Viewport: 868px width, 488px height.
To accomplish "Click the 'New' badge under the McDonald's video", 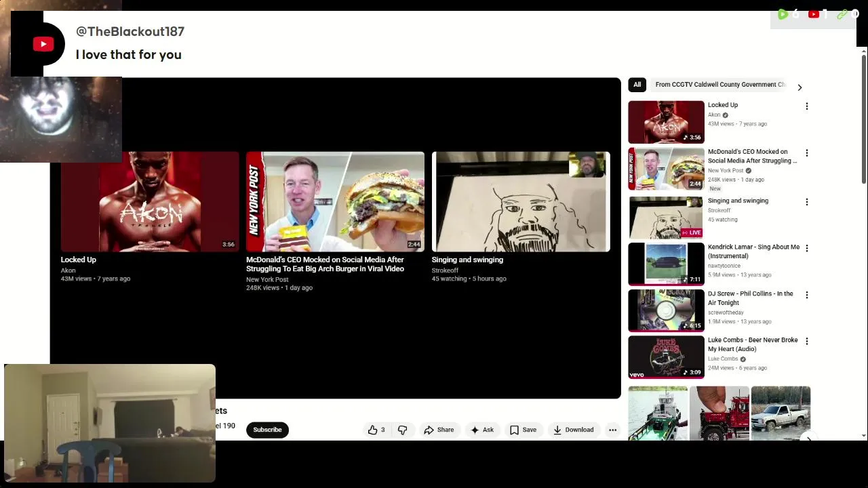I will pyautogui.click(x=715, y=188).
